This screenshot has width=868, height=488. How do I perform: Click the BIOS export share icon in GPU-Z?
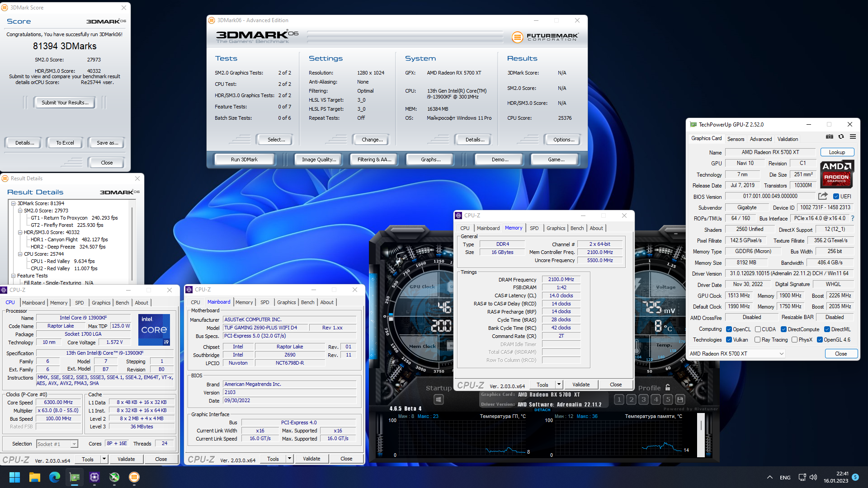click(x=823, y=196)
